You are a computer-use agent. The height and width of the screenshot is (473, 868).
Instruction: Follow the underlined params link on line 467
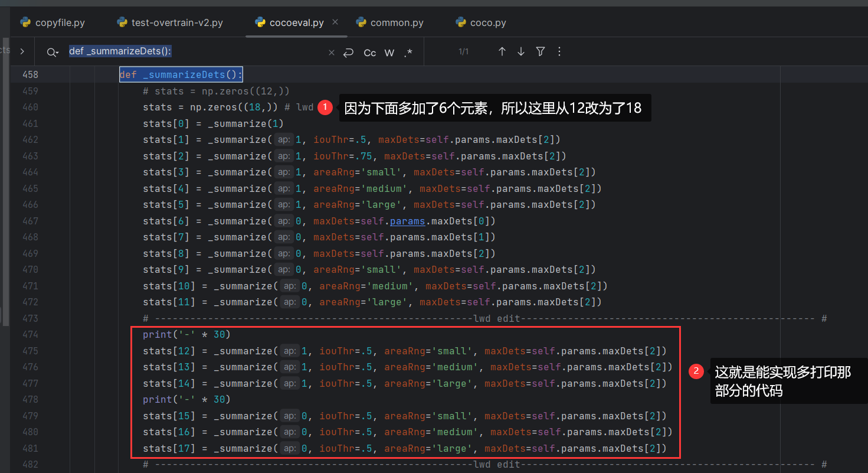tap(408, 221)
